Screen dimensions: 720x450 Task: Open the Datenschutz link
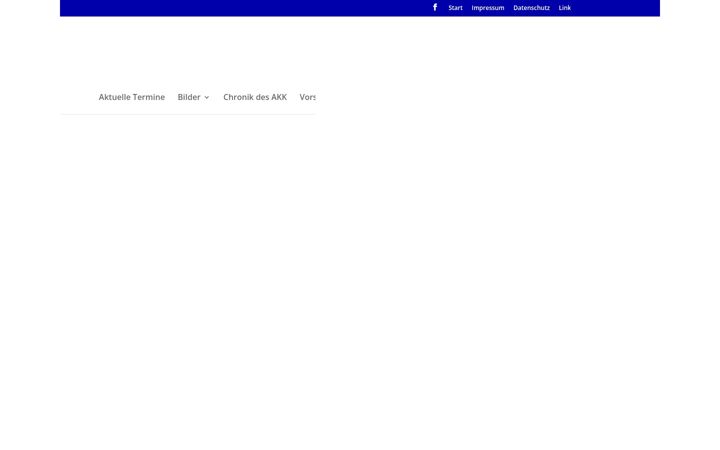[x=531, y=8]
